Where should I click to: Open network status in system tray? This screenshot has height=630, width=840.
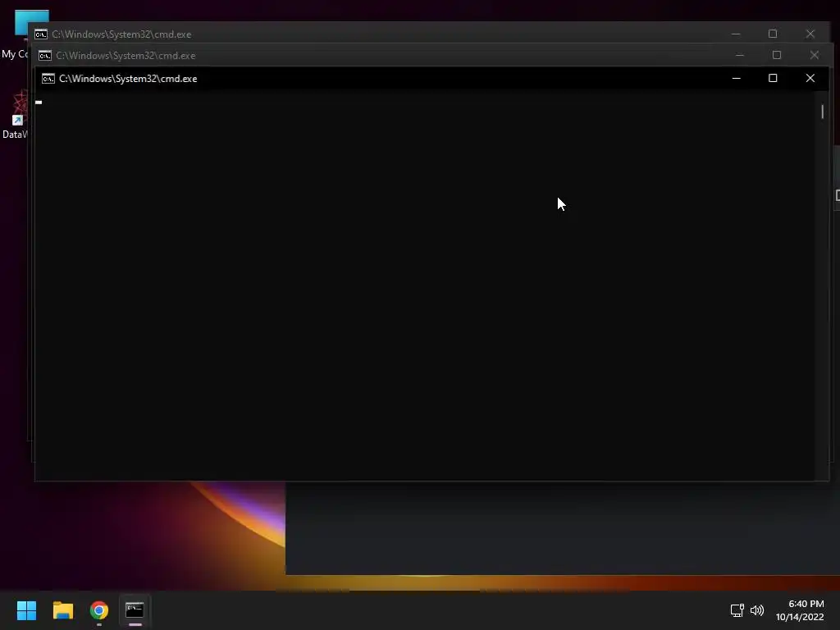click(x=737, y=610)
